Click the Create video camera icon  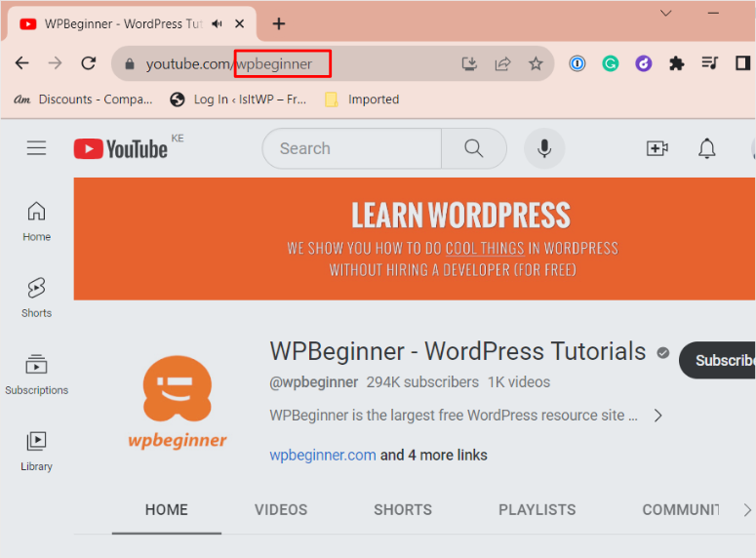click(657, 148)
